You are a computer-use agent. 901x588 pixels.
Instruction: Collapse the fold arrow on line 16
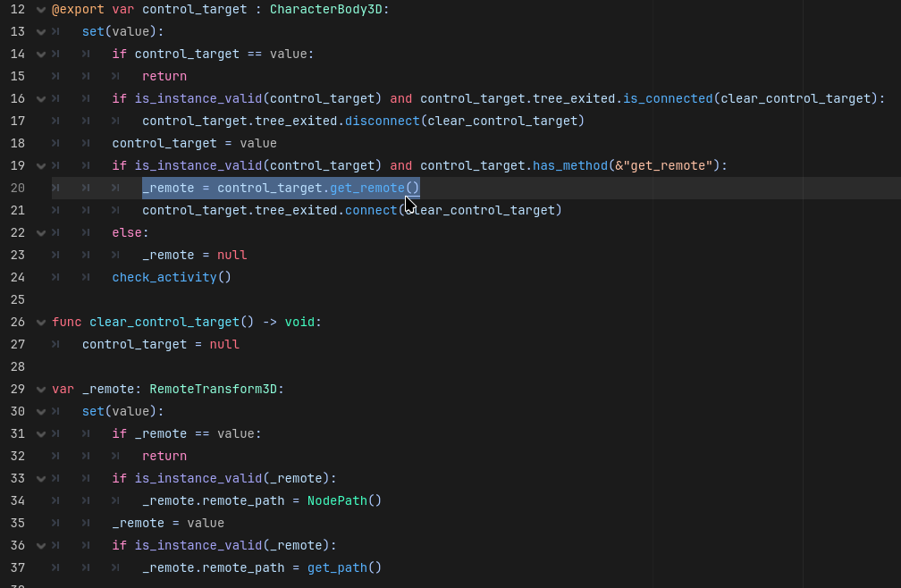[x=41, y=99]
